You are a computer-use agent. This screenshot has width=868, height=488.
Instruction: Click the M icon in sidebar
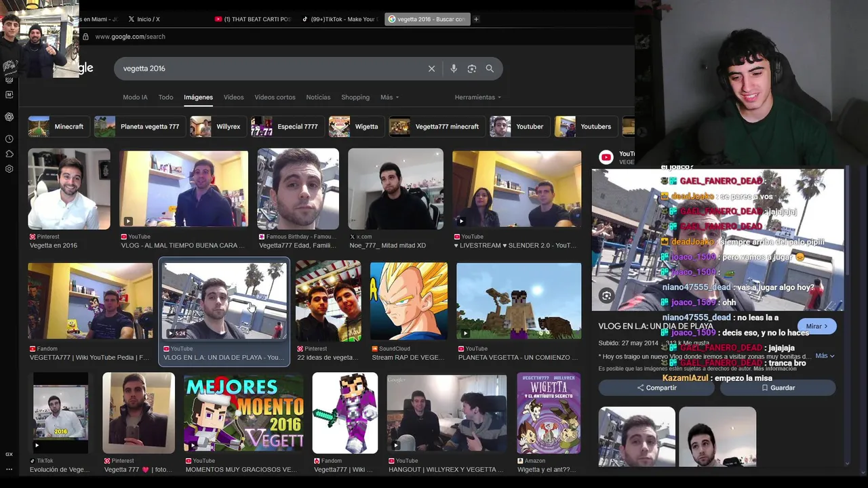point(9,95)
